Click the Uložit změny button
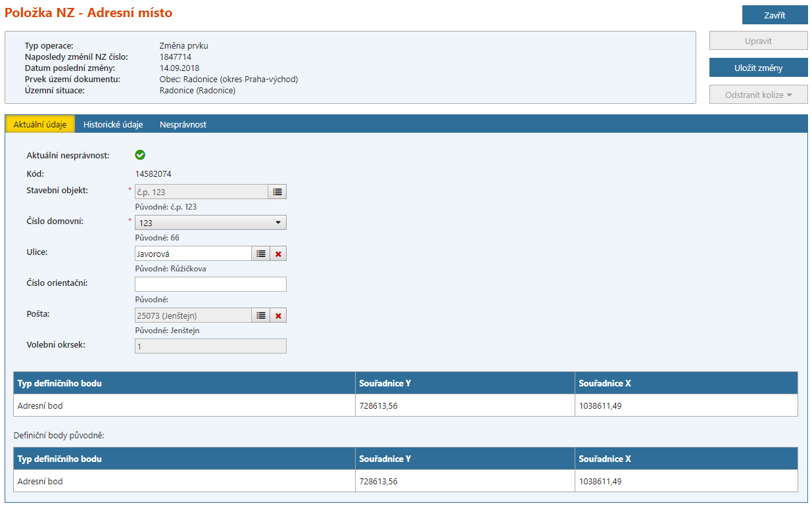Screen dimensions: 812x506 pyautogui.click(x=758, y=68)
